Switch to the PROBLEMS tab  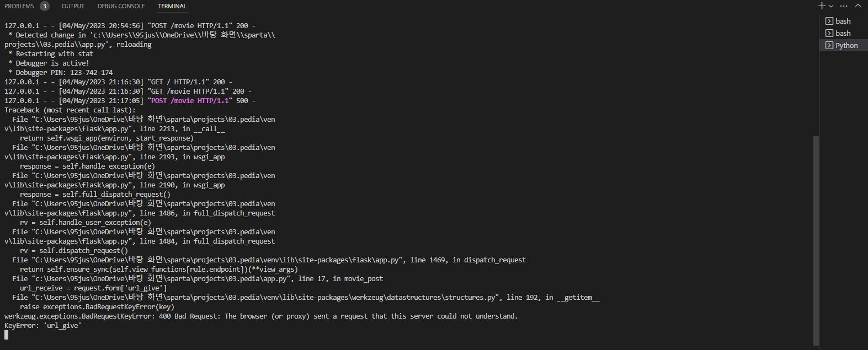pyautogui.click(x=19, y=6)
